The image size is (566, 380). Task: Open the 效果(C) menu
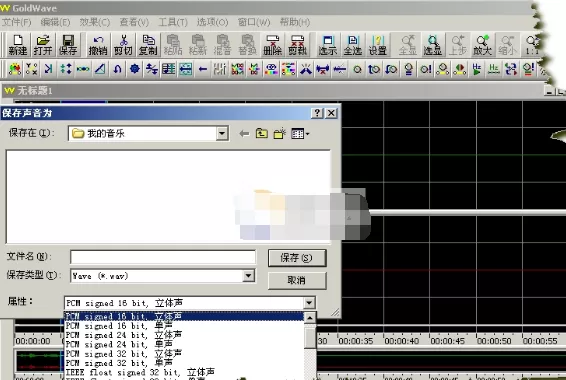tap(95, 22)
